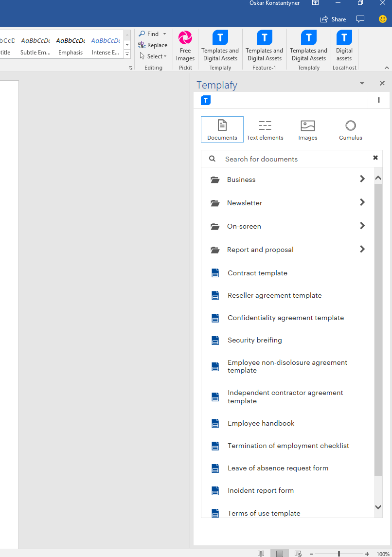The image size is (392, 557).
Task: Open the Newsletter folder
Action: pos(287,203)
